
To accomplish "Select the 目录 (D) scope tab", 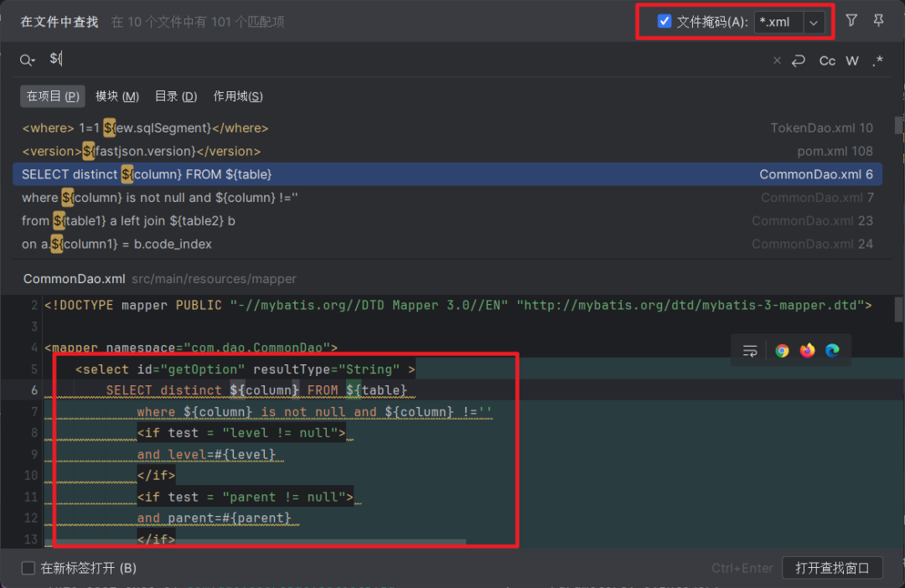I will (x=176, y=96).
